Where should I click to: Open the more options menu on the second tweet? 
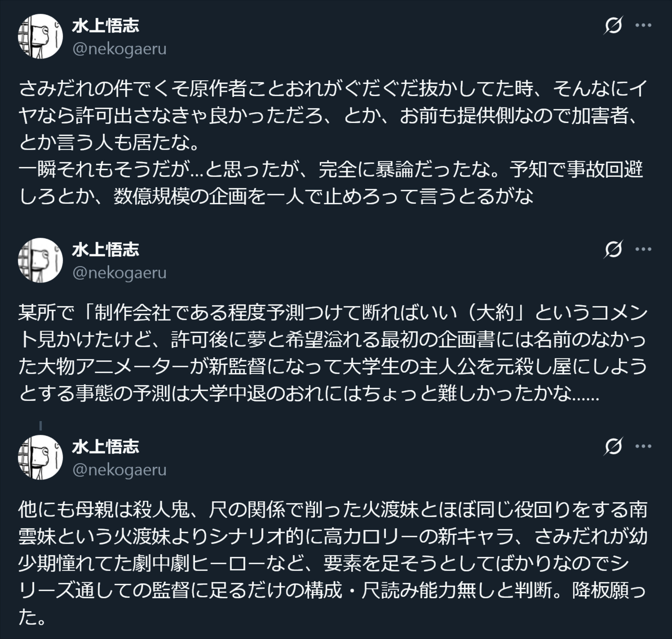click(643, 249)
